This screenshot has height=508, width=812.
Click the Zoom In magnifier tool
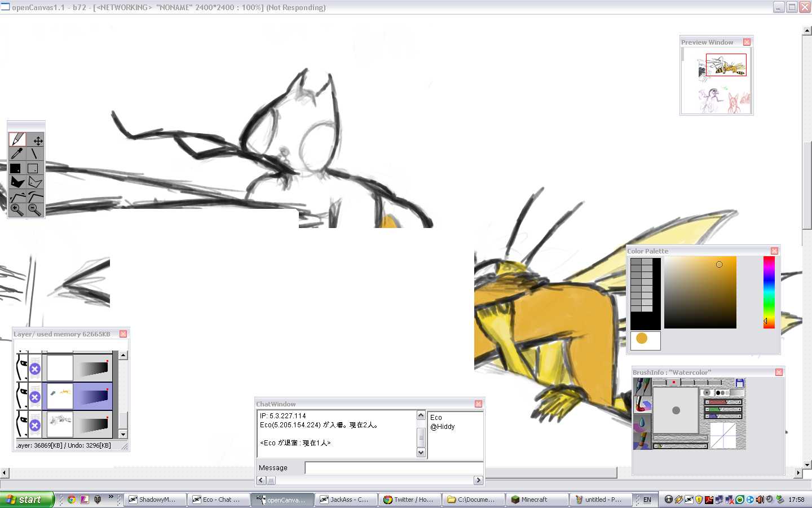coord(17,210)
